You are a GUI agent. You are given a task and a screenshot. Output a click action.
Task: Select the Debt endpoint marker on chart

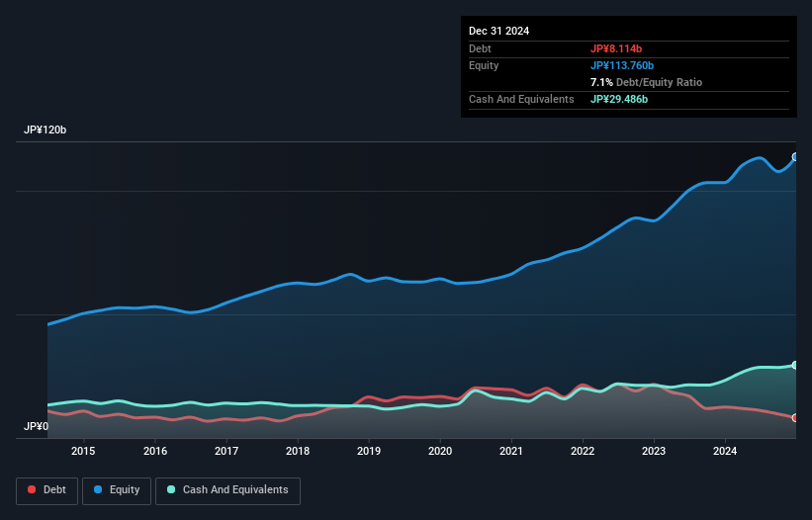(x=795, y=417)
